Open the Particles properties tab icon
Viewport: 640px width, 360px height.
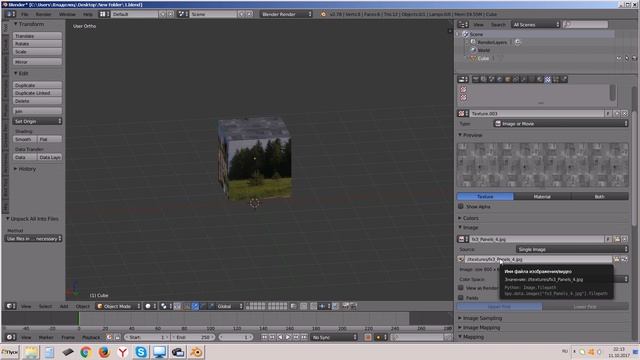click(x=556, y=79)
